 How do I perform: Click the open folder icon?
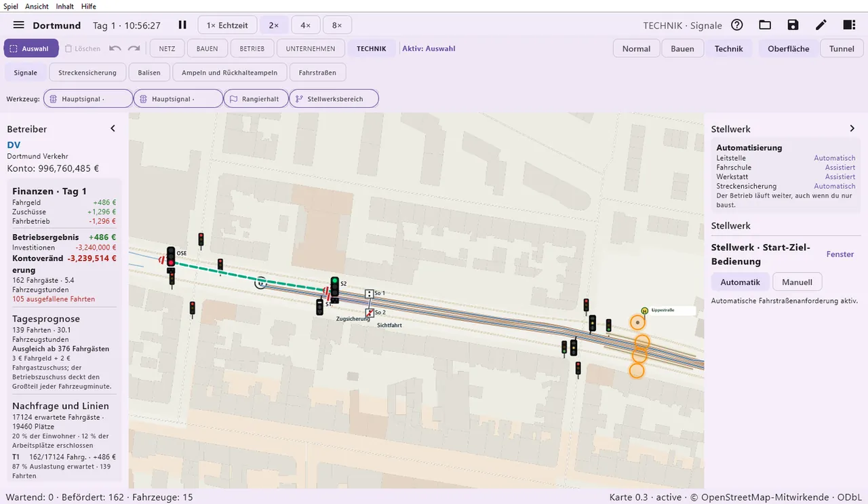pyautogui.click(x=765, y=25)
